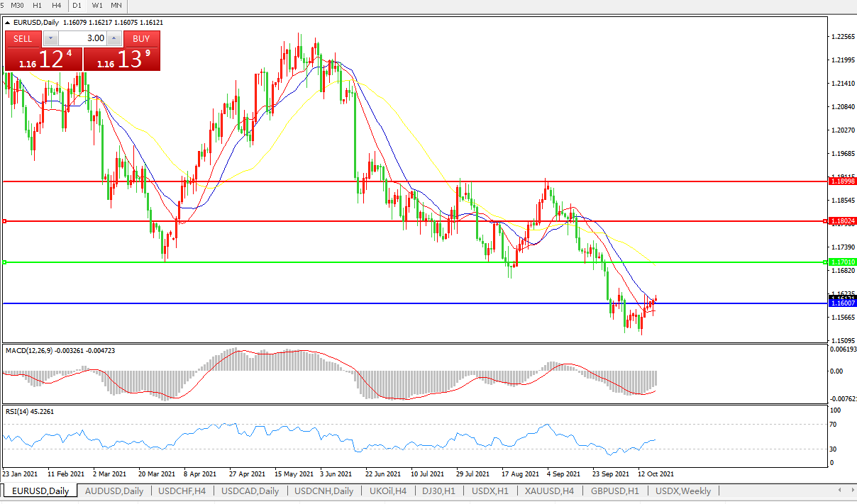Select the W1 weekly timeframe
Screen dimensions: 857x504
click(97, 5)
